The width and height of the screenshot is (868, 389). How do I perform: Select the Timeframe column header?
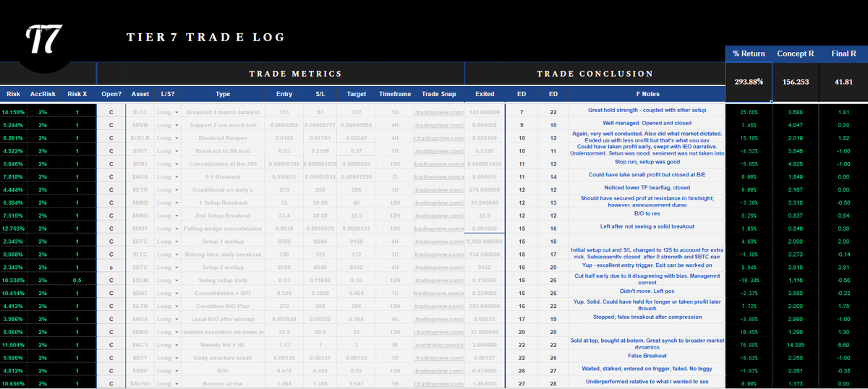point(395,94)
